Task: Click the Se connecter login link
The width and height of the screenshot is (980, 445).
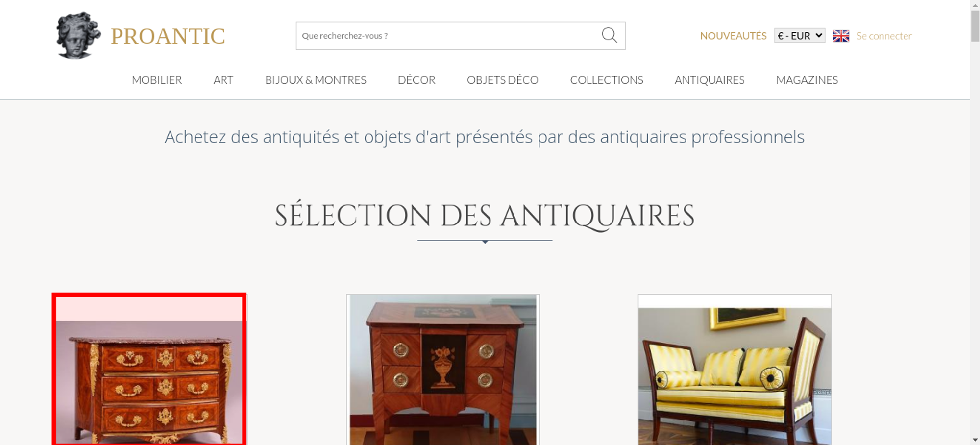Action: point(884,36)
